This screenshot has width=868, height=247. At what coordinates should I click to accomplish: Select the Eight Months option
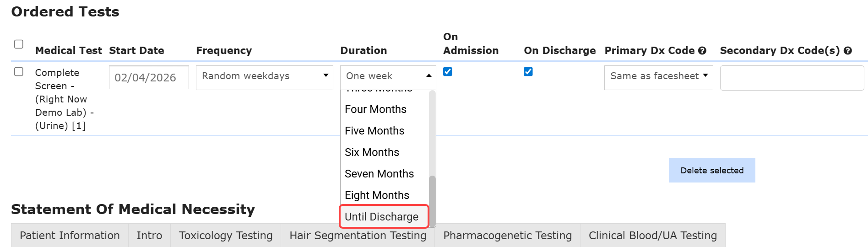coord(377,195)
